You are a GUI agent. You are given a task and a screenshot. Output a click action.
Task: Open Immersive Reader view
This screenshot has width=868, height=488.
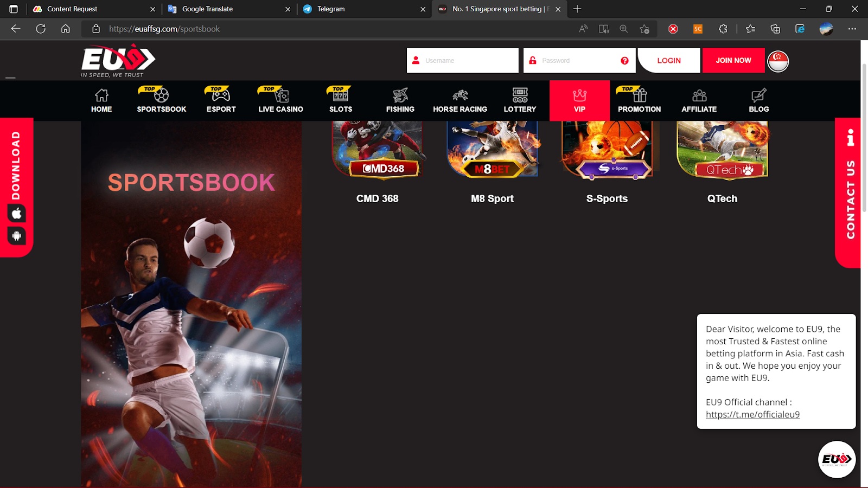[603, 29]
